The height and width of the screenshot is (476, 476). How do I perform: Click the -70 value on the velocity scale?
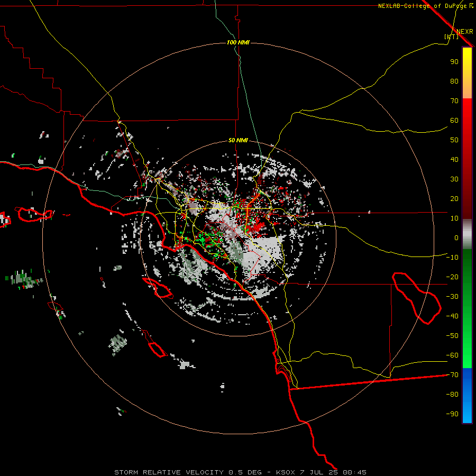point(452,374)
